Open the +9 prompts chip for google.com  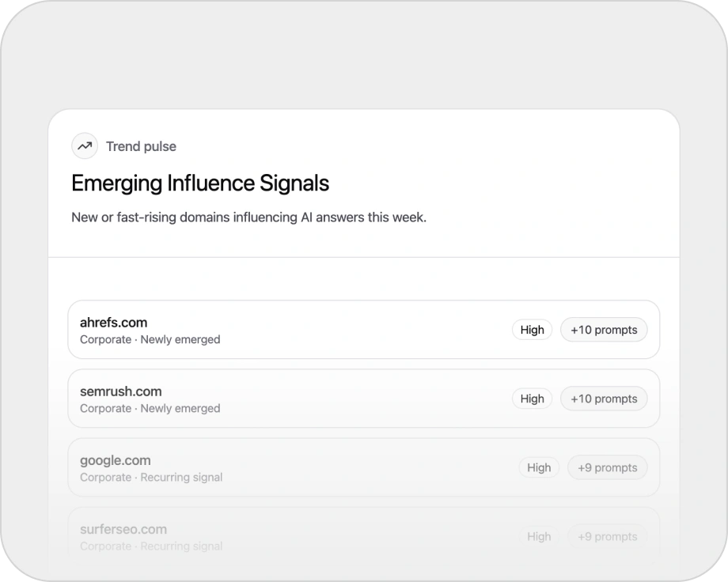pos(607,467)
